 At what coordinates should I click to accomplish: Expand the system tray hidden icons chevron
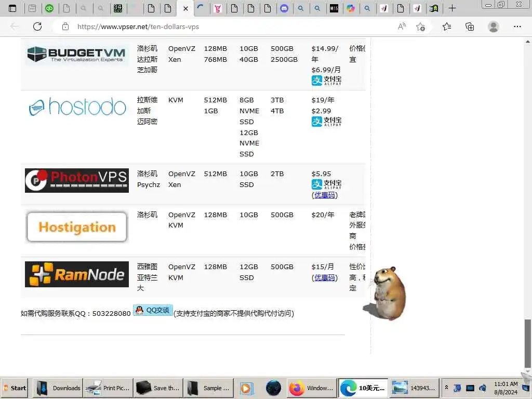446,388
